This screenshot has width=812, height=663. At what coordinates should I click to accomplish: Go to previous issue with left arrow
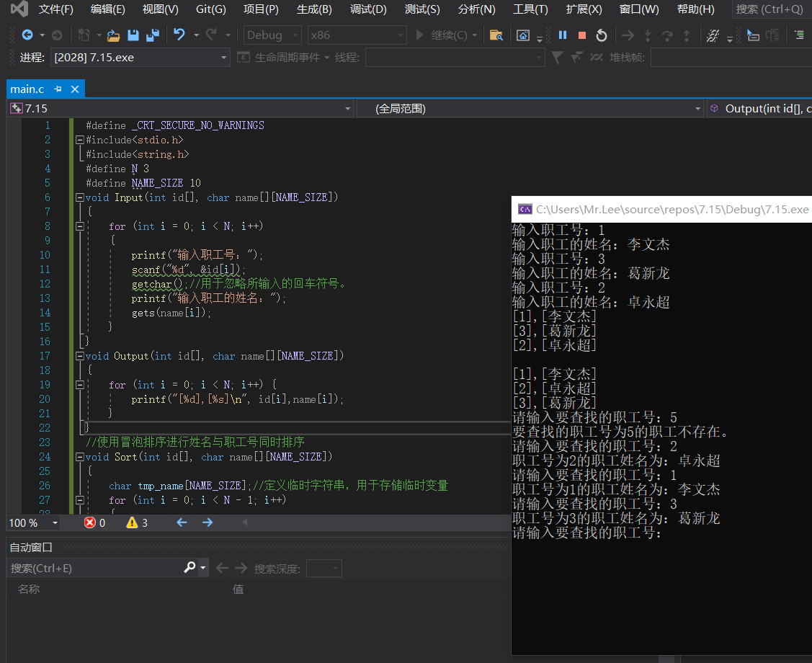click(x=182, y=522)
